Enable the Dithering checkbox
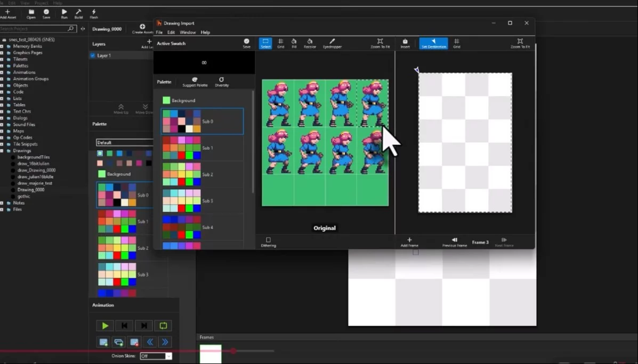 pyautogui.click(x=268, y=240)
